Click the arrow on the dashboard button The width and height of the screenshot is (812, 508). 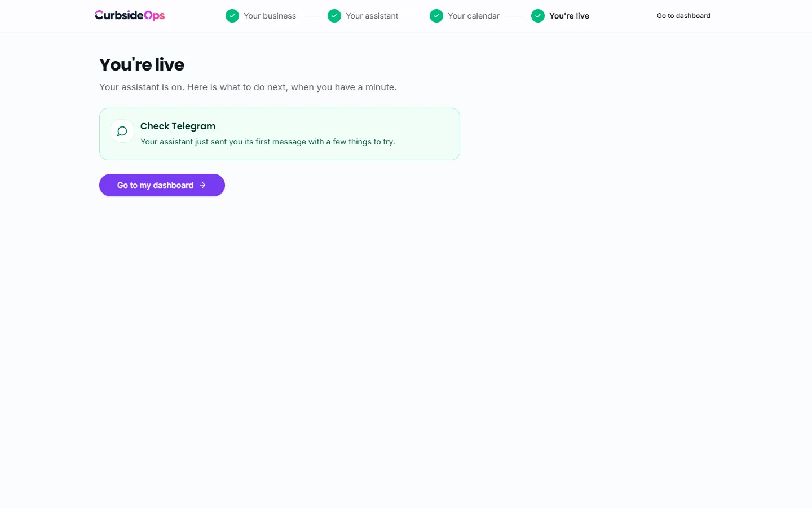pos(202,185)
